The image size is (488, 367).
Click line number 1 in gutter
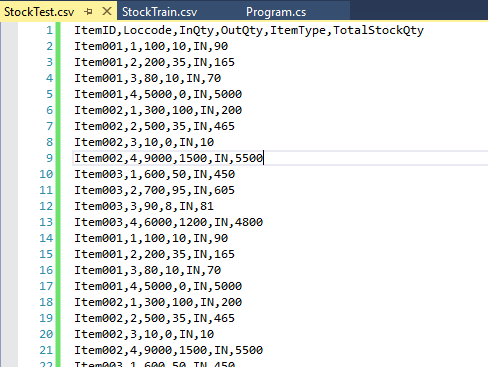(x=49, y=30)
